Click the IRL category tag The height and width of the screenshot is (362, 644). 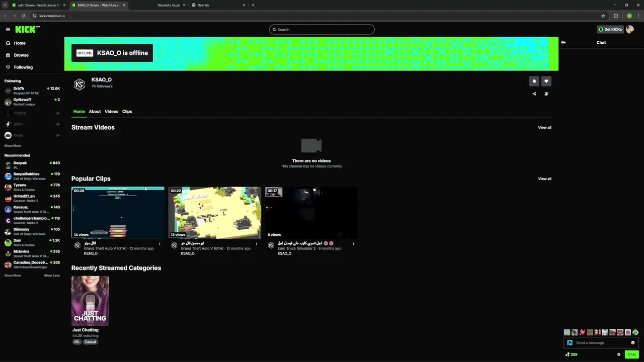coord(77,342)
